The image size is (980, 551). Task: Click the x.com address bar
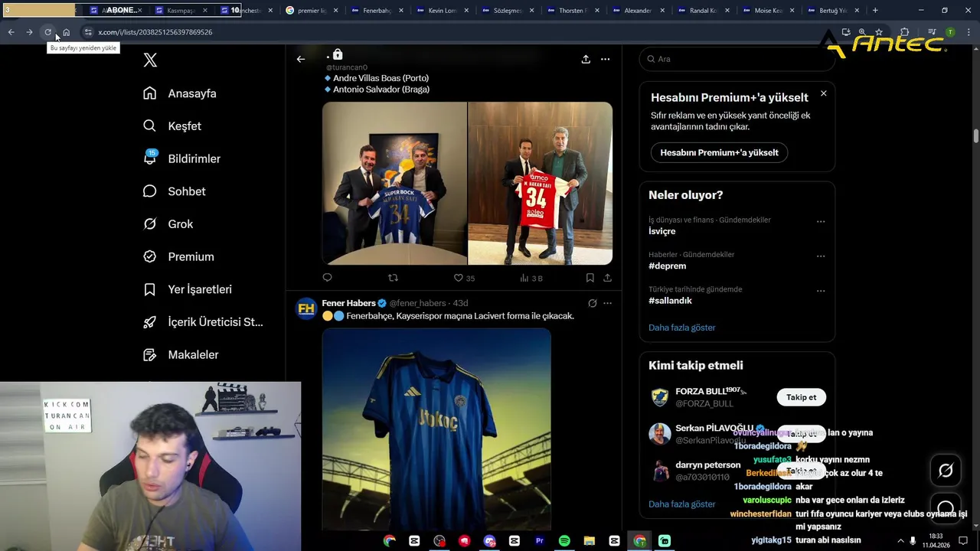coord(459,32)
